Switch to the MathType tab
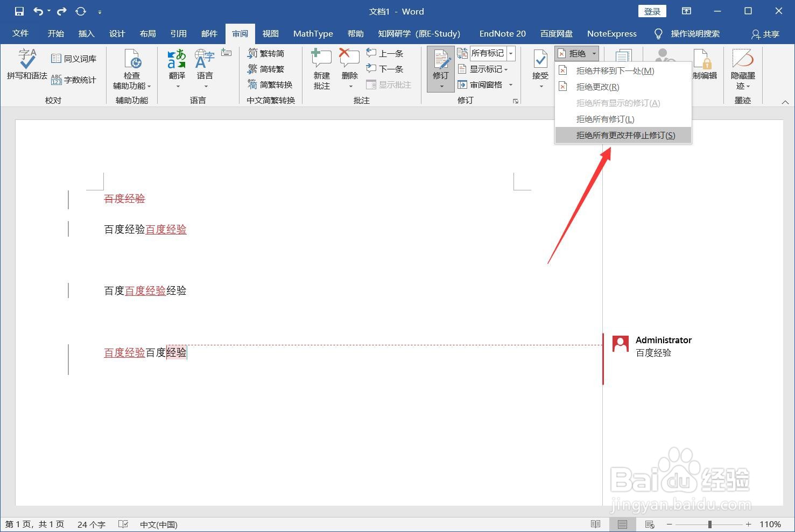795x532 pixels. point(313,33)
